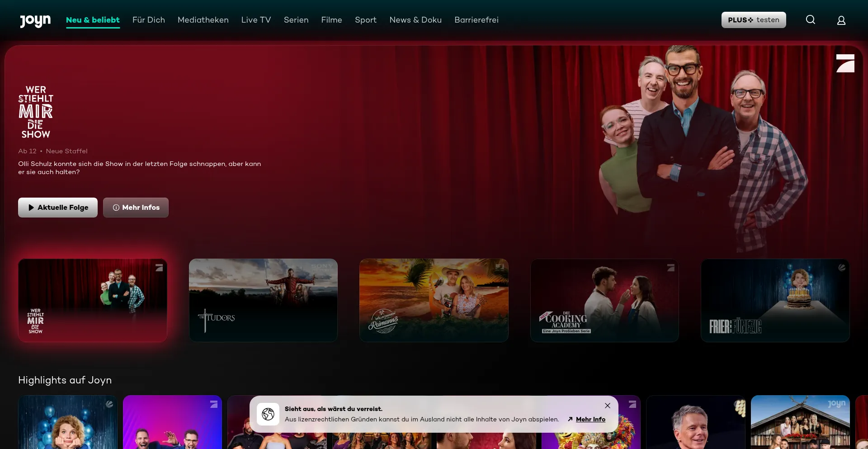
Task: Navigate to the Barrierefrei section
Action: click(x=476, y=20)
